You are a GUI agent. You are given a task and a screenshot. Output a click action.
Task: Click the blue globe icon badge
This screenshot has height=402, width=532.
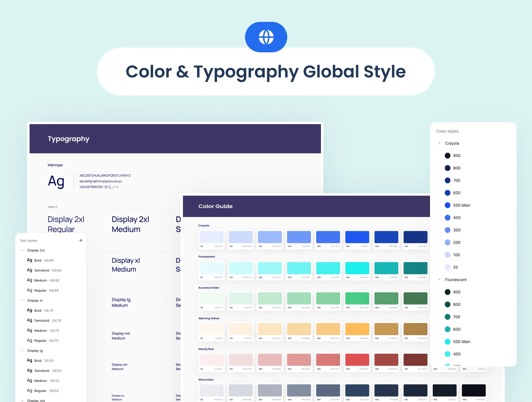point(266,37)
